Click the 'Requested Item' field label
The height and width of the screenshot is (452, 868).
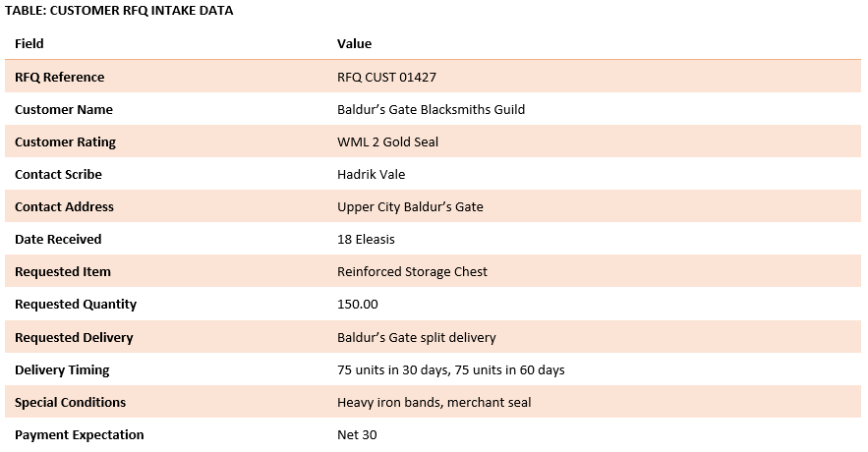(63, 271)
